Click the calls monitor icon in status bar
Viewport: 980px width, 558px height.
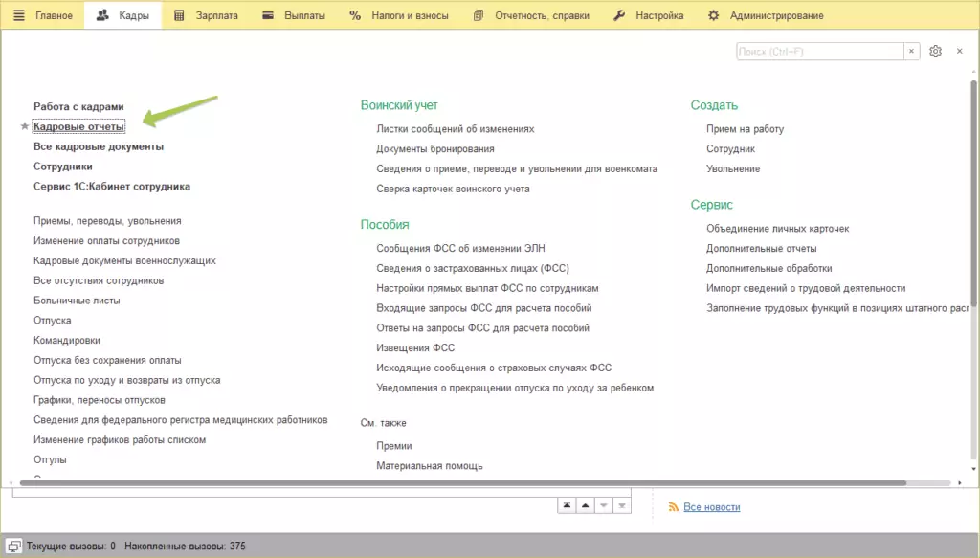[x=14, y=546]
